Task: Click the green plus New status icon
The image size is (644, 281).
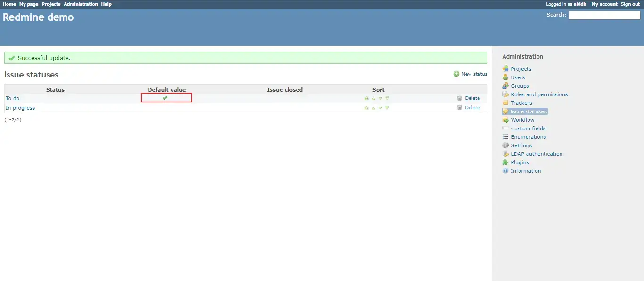Action: coord(456,74)
